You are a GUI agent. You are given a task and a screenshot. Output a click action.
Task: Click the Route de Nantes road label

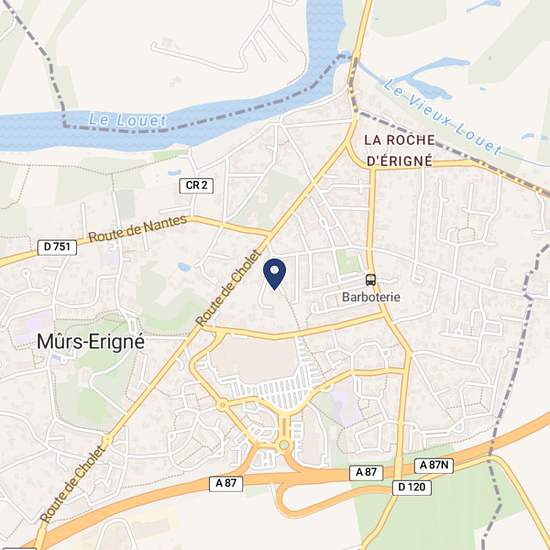138,229
